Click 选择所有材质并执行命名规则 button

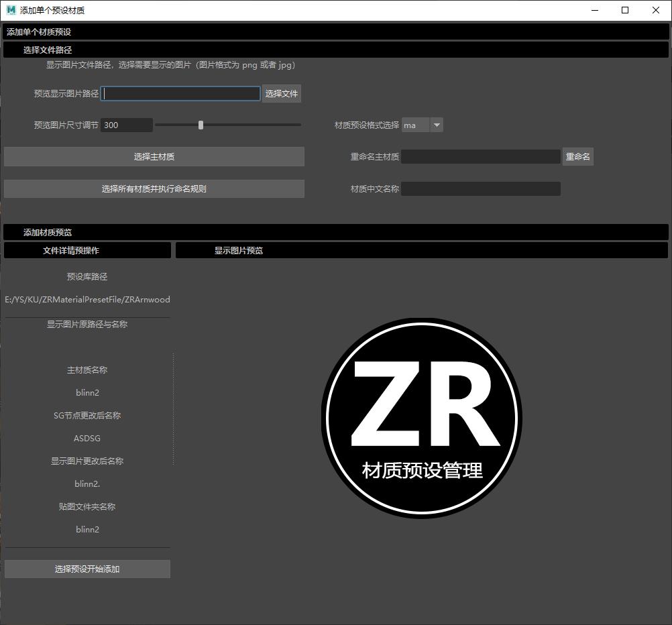click(154, 189)
